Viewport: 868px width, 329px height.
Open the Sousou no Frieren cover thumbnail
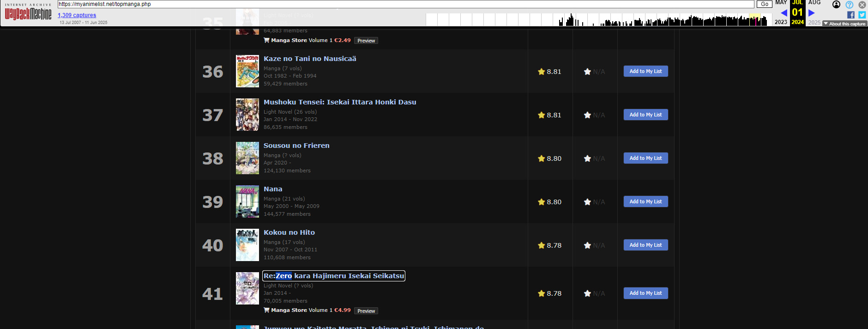point(247,158)
